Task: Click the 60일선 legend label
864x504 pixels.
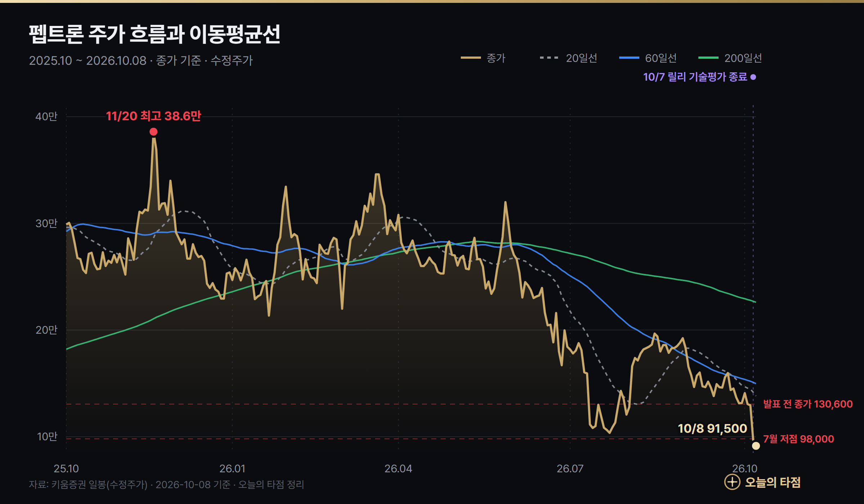Action: click(661, 58)
